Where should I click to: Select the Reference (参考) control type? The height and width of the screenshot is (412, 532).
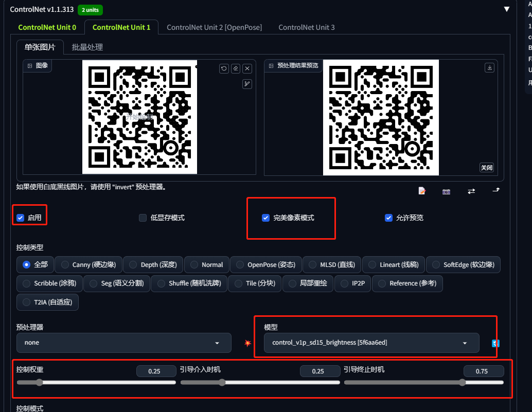[407, 283]
